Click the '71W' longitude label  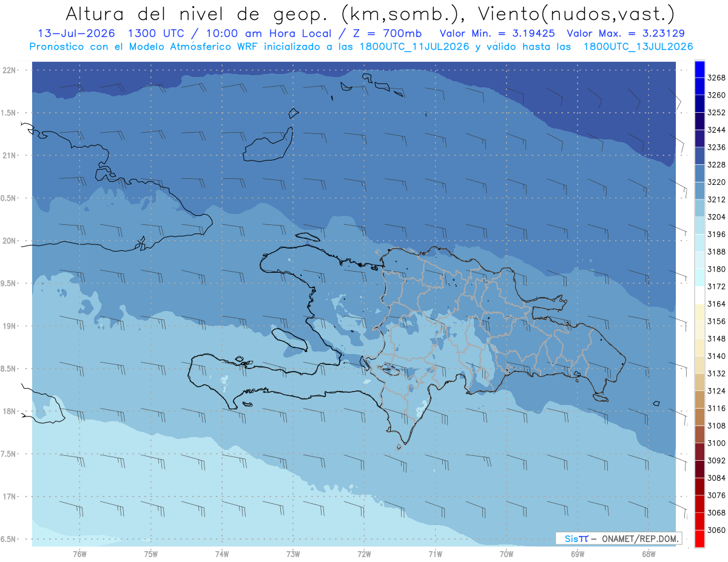(x=435, y=554)
